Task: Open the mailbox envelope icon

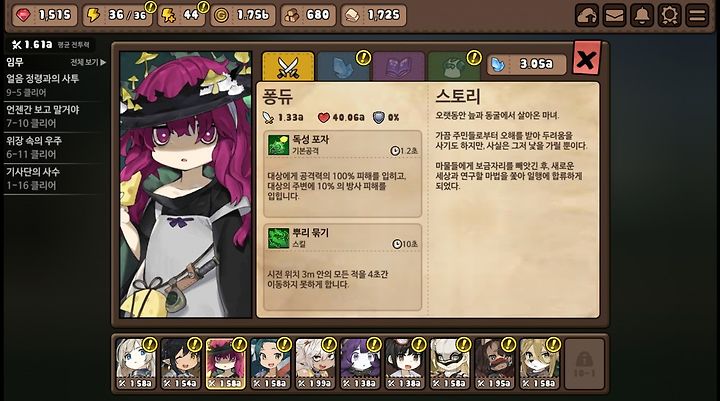Action: click(x=614, y=16)
